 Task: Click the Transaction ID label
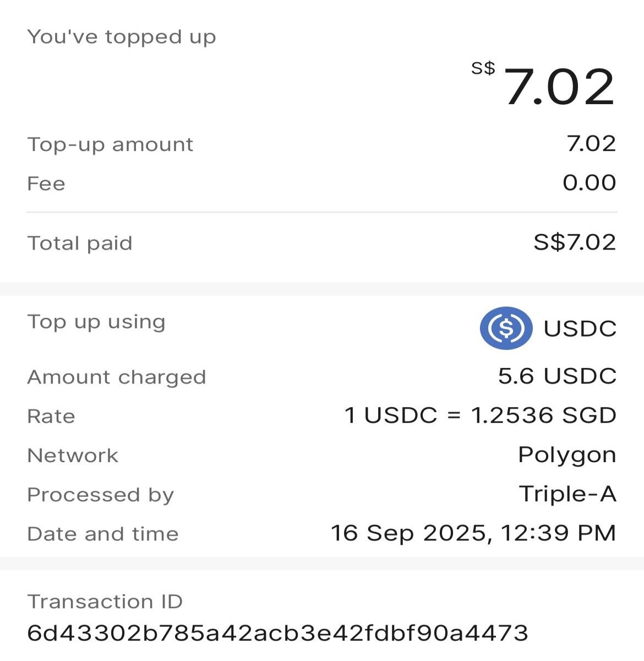pos(105,601)
